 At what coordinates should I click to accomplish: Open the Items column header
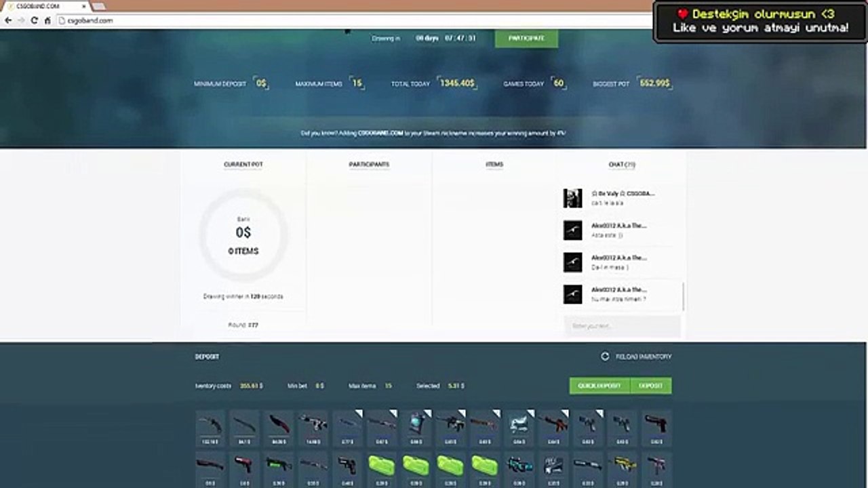(494, 165)
